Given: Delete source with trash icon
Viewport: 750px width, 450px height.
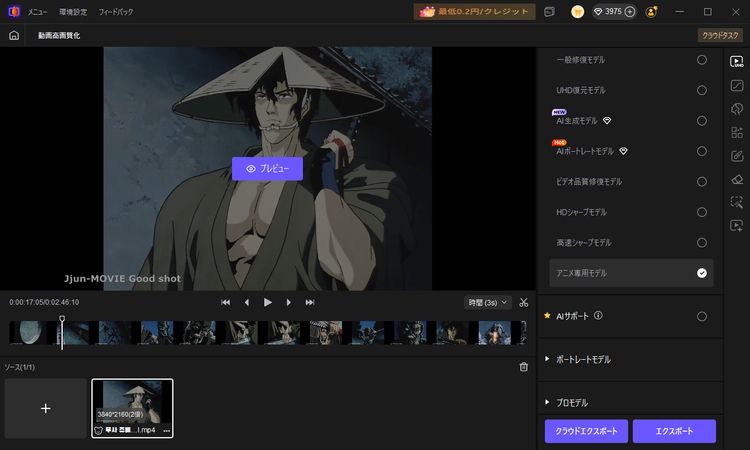Looking at the screenshot, I should (524, 367).
